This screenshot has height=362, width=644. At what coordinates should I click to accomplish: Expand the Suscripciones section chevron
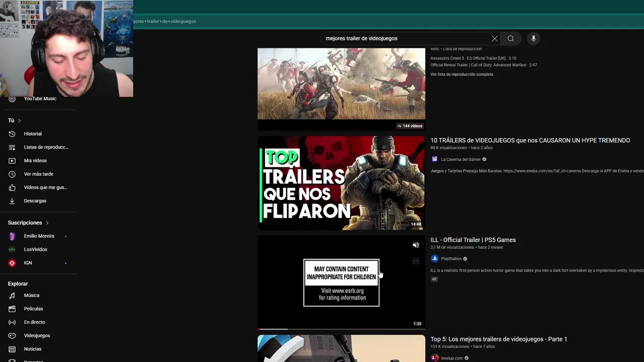coord(47,223)
